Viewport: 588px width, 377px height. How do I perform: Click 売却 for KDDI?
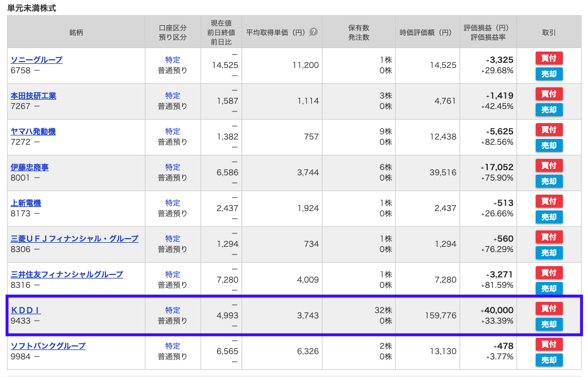point(549,324)
